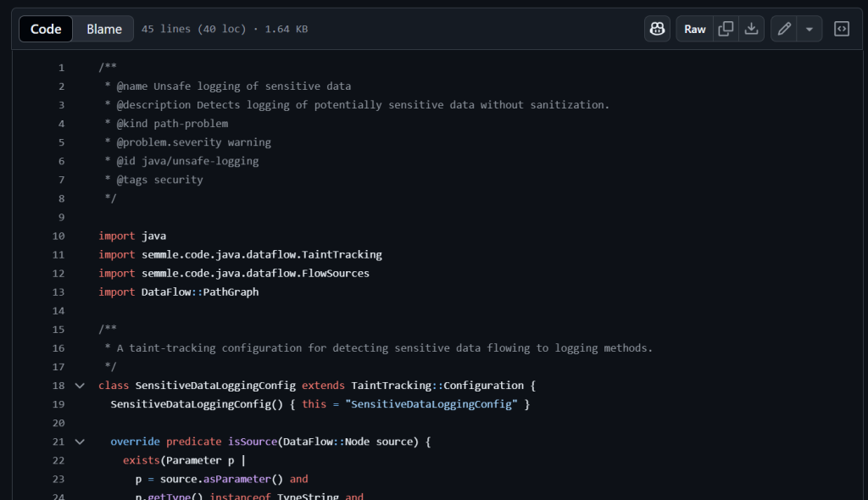The width and height of the screenshot is (868, 500).
Task: Click the pencil edit file icon
Action: [x=785, y=29]
